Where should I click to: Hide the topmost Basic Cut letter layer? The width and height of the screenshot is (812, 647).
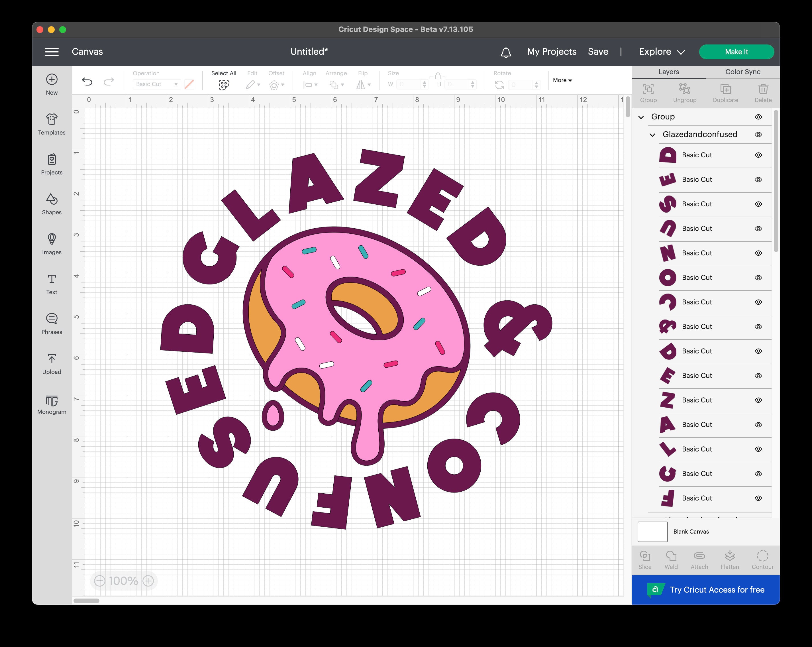tap(758, 155)
